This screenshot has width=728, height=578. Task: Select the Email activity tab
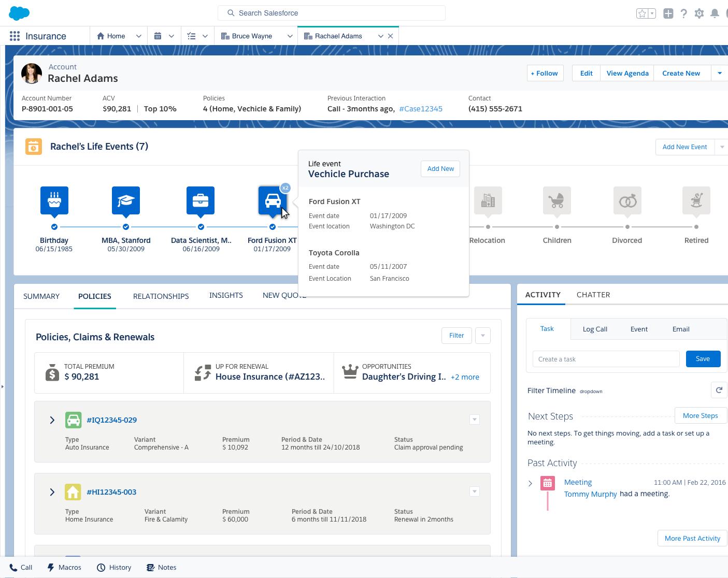(x=681, y=329)
